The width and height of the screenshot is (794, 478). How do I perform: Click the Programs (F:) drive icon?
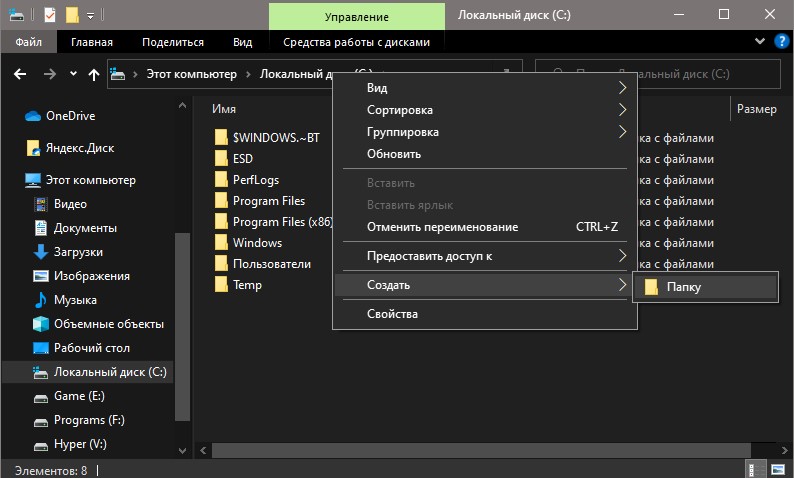[x=41, y=422]
